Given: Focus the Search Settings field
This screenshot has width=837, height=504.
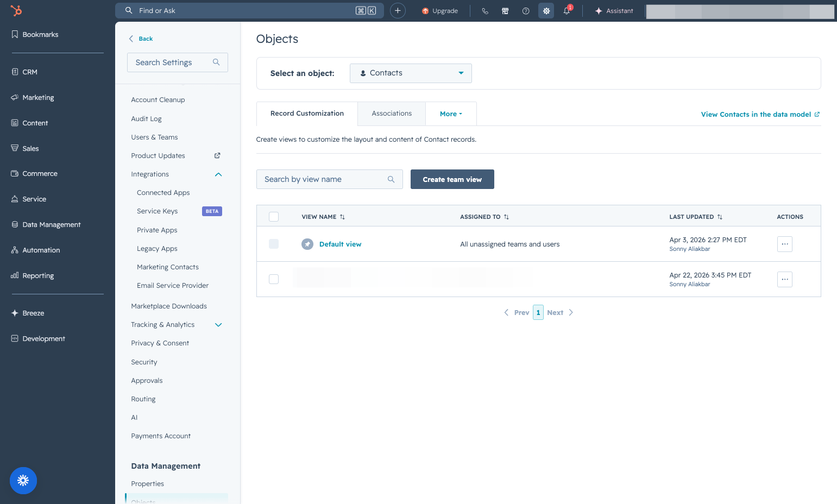Looking at the screenshot, I should pyautogui.click(x=178, y=62).
